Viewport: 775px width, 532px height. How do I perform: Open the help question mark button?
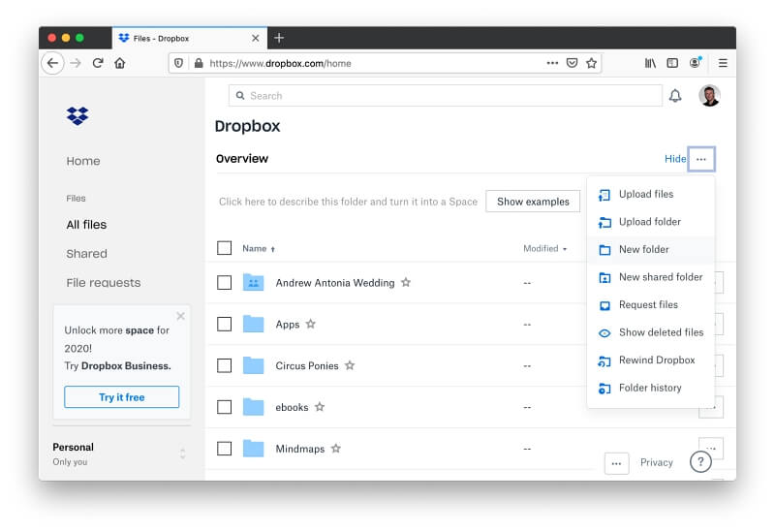click(700, 462)
